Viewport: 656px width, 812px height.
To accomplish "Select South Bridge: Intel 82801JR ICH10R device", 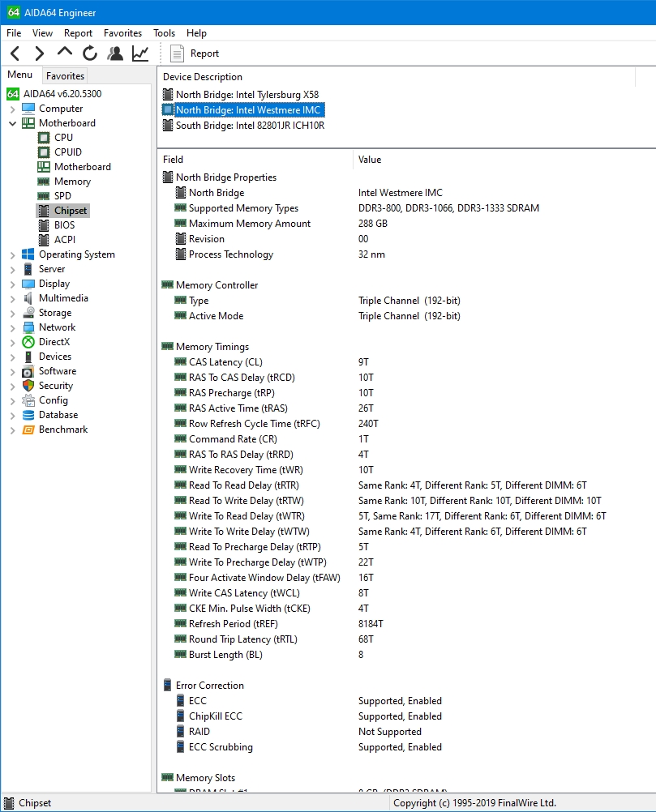I will coord(251,126).
